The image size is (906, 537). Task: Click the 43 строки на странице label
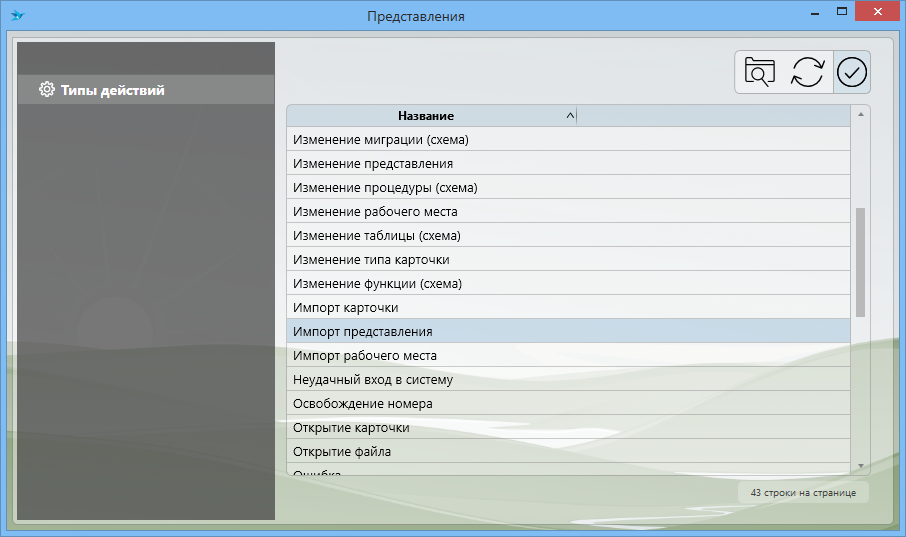pyautogui.click(x=803, y=492)
